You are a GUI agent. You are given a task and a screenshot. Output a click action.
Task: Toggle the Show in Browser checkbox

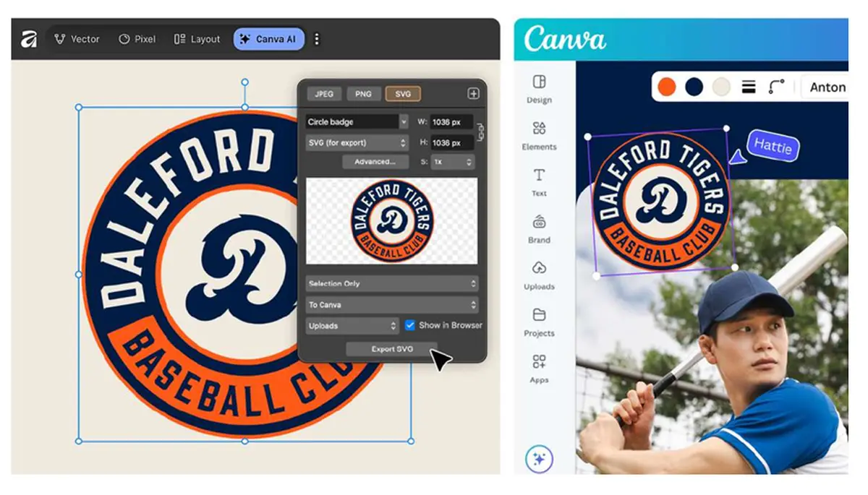(410, 325)
